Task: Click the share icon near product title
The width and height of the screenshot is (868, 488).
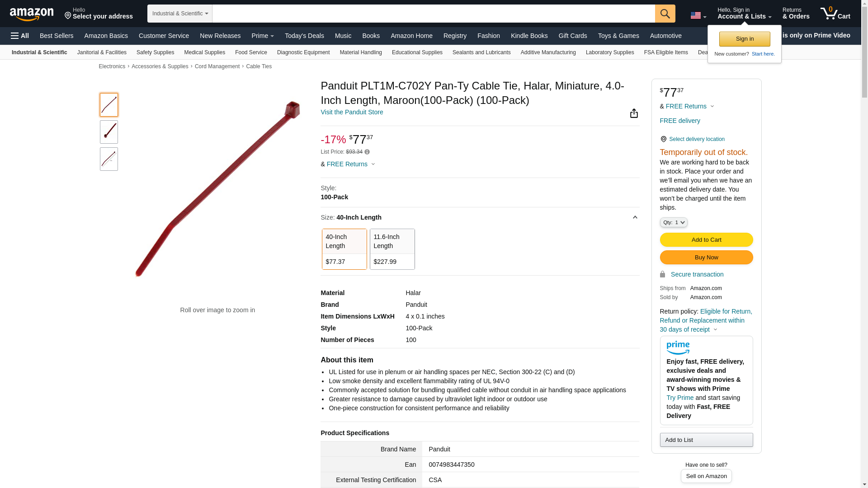Action: pyautogui.click(x=634, y=113)
